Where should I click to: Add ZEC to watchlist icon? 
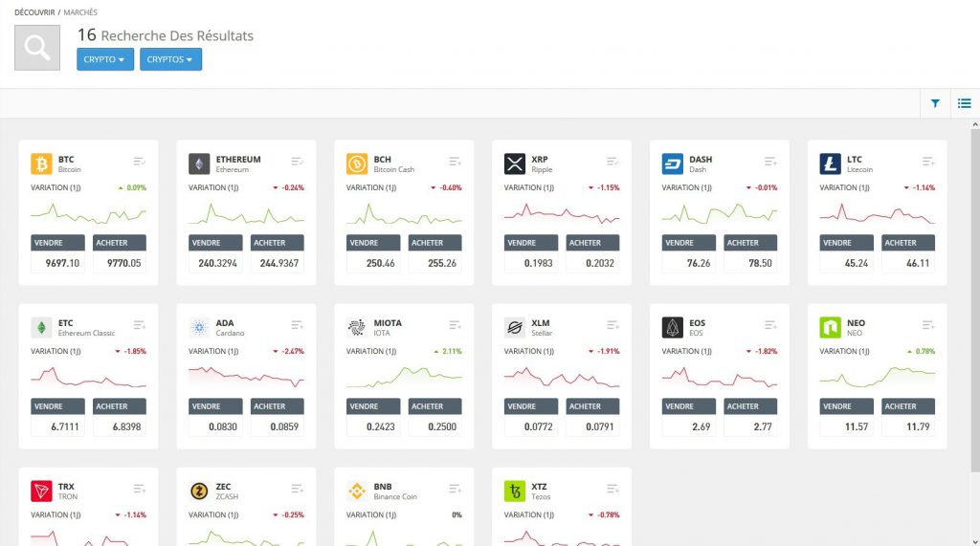click(297, 489)
